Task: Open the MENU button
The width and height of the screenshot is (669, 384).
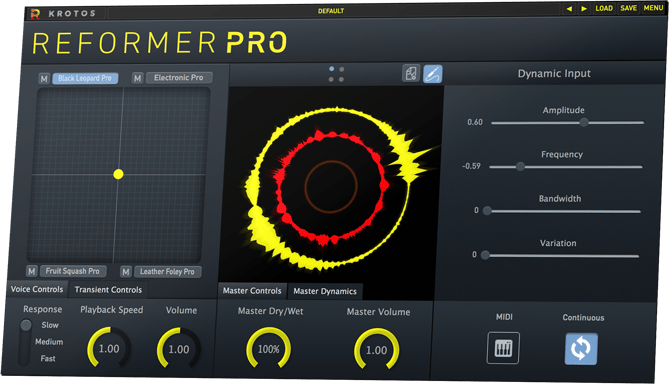Action: coord(653,8)
